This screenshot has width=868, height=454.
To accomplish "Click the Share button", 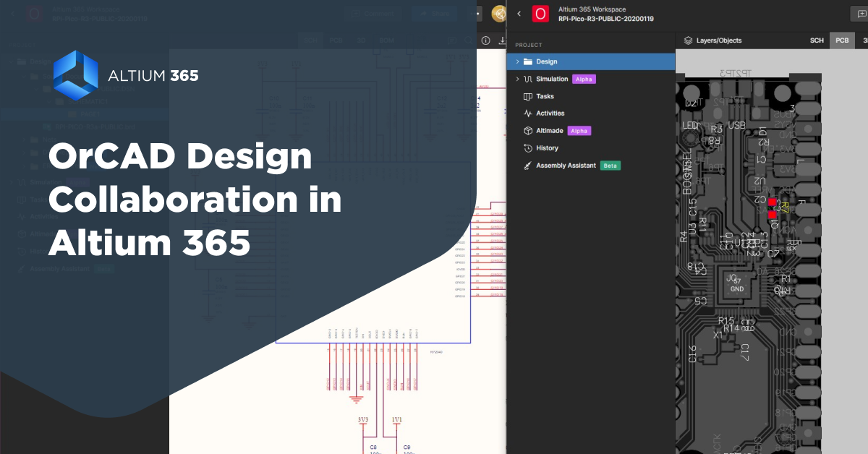I will tap(434, 14).
